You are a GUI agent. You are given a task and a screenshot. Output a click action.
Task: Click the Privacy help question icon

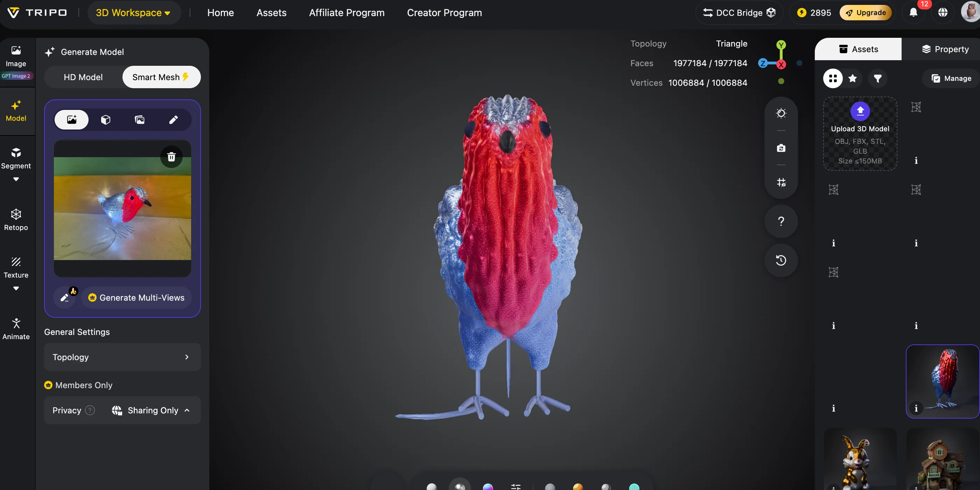90,410
